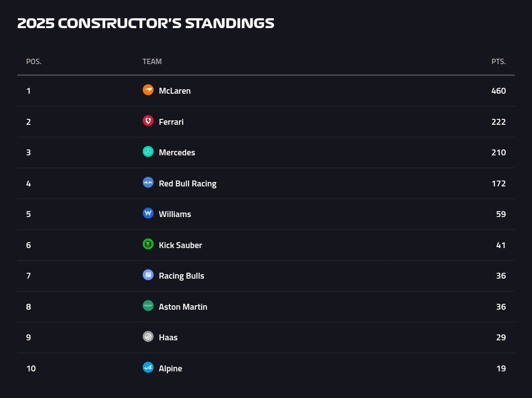Screen dimensions: 532x398
Task: Click the Racing Bulls team logo
Action: pyautogui.click(x=148, y=275)
